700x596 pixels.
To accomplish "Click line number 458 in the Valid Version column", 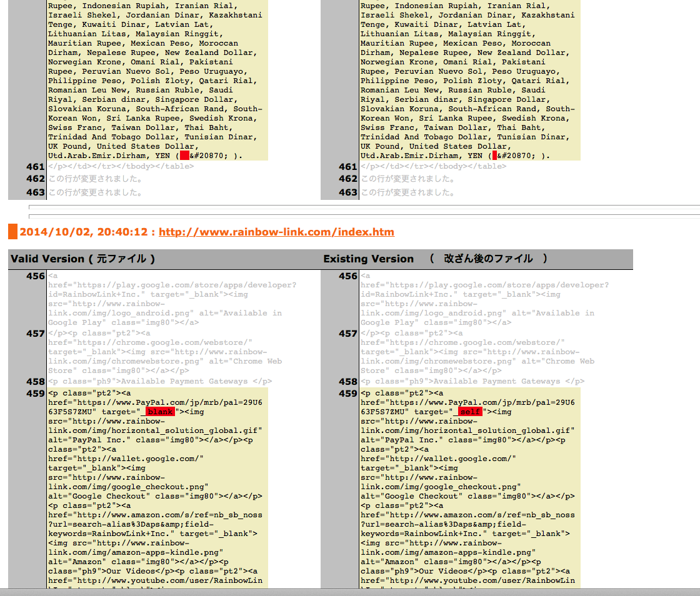I will [35, 382].
